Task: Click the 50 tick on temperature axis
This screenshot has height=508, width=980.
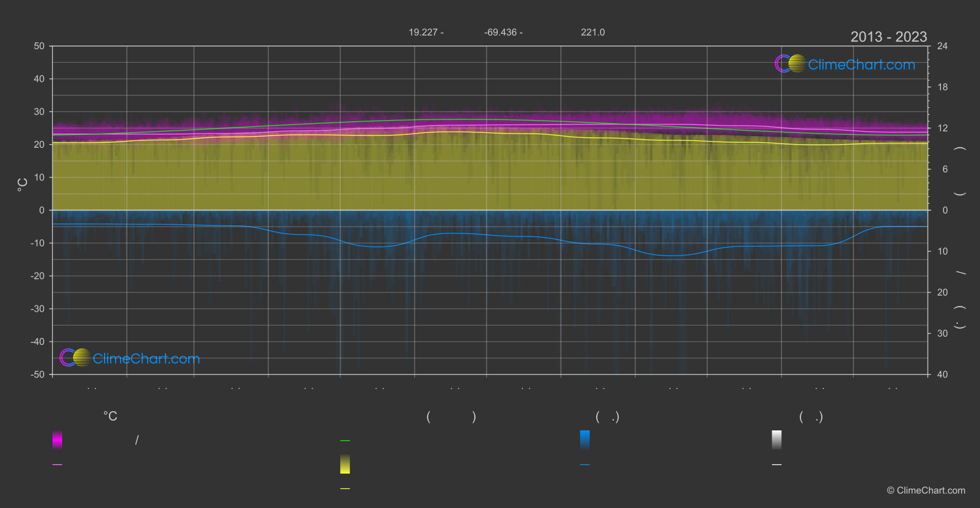Action: 39,46
